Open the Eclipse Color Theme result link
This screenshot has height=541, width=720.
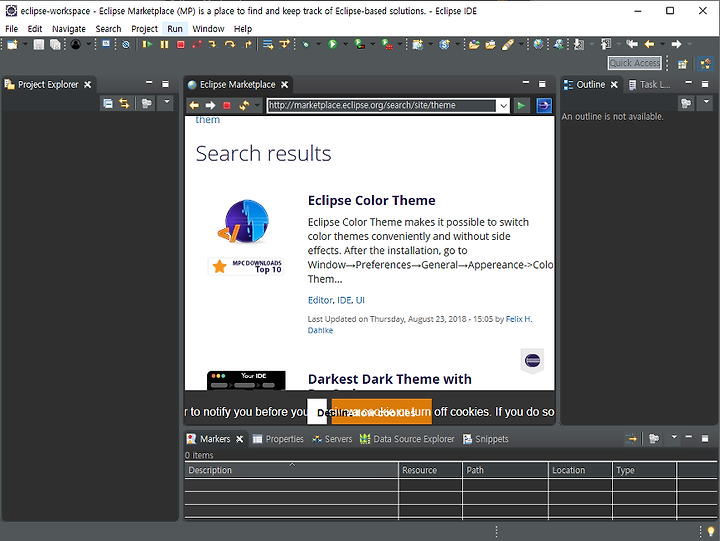click(371, 201)
